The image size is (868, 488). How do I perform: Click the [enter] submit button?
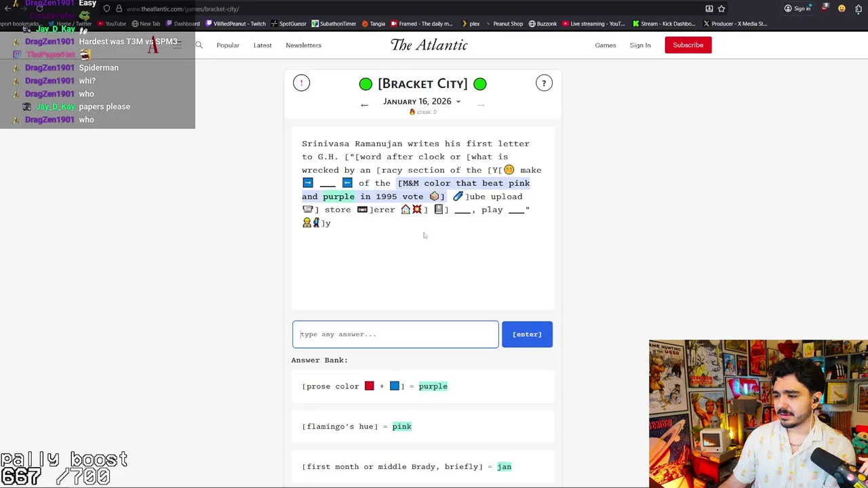(527, 334)
